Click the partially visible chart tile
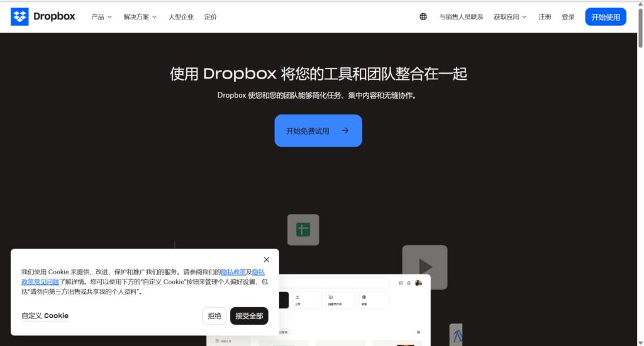Viewport: 644px width, 346px height. click(456, 335)
